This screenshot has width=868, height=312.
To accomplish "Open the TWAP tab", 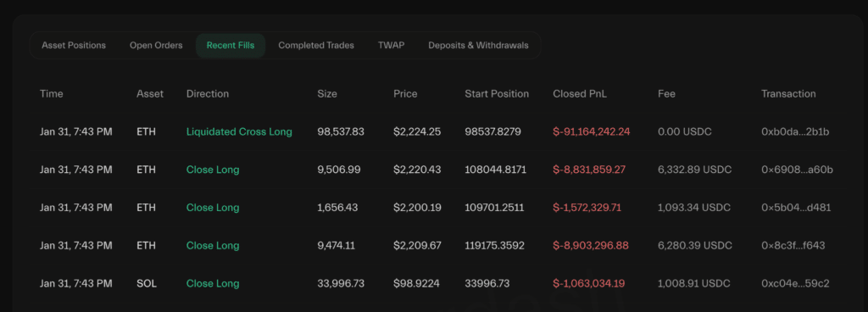I will 391,46.
